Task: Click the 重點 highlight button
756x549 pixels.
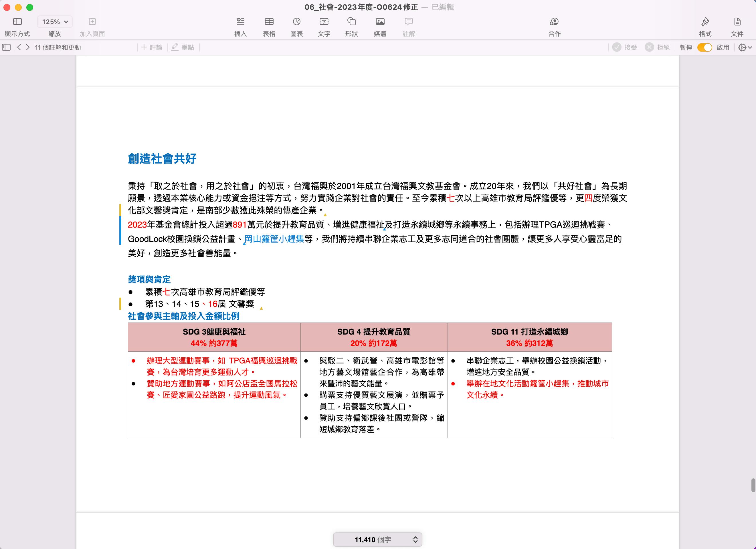Action: pyautogui.click(x=183, y=47)
